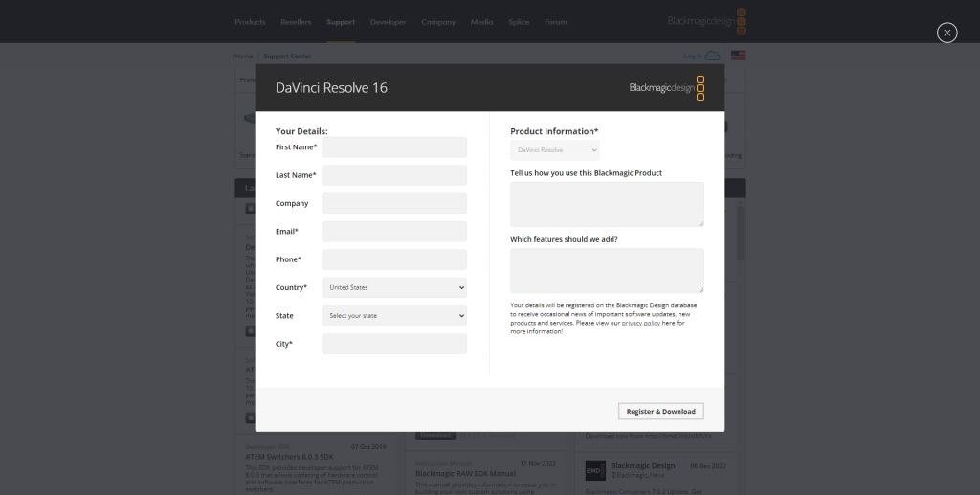The image size is (980, 495).
Task: Open the Products menu
Action: 250,22
